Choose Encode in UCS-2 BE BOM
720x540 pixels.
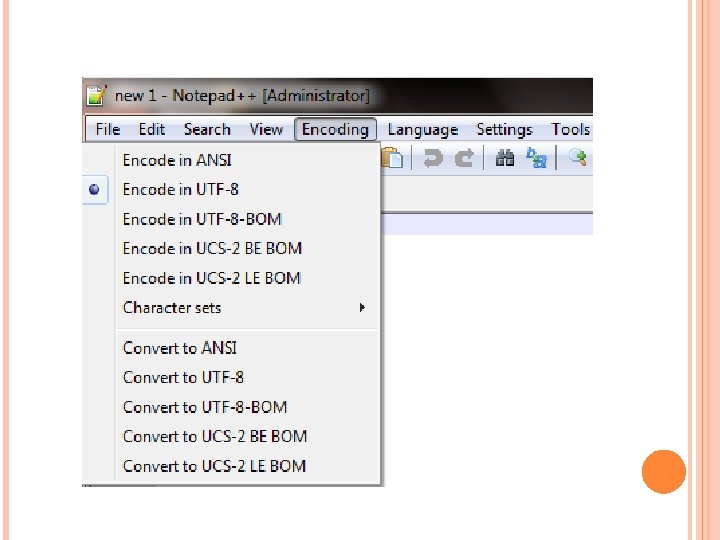[x=248, y=248]
